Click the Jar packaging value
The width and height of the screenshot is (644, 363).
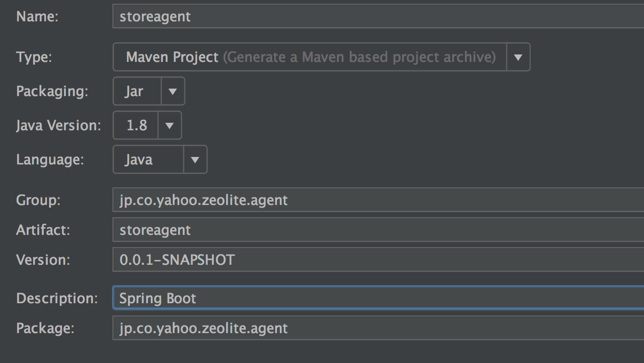[134, 91]
